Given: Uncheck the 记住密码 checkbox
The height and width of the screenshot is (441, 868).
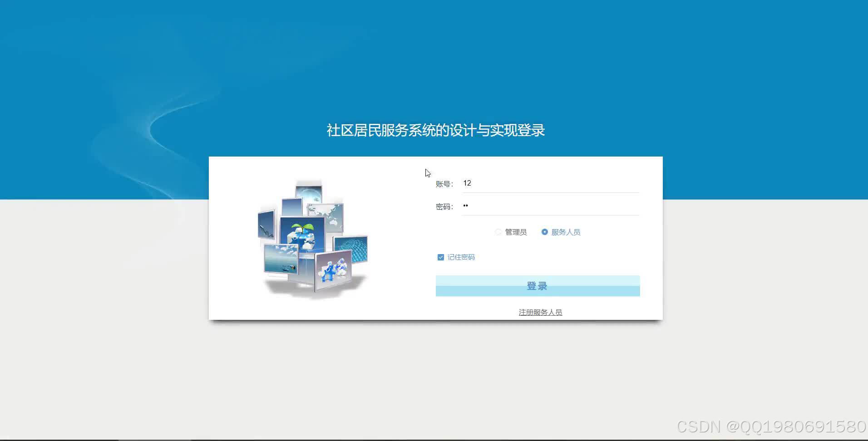Looking at the screenshot, I should (x=440, y=257).
